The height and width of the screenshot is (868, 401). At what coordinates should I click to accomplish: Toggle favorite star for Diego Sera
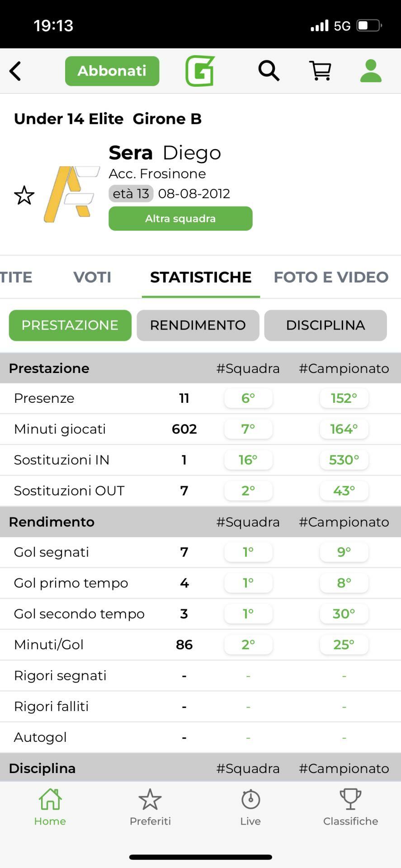(x=24, y=195)
